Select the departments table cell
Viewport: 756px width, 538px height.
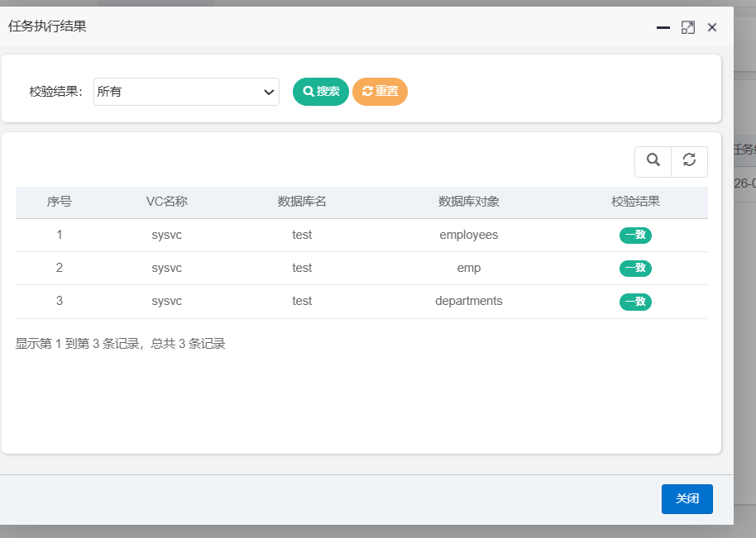click(469, 301)
